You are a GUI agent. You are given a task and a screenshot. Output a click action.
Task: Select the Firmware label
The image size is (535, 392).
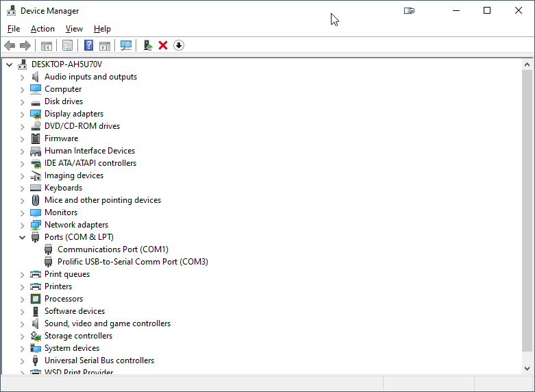tap(62, 138)
